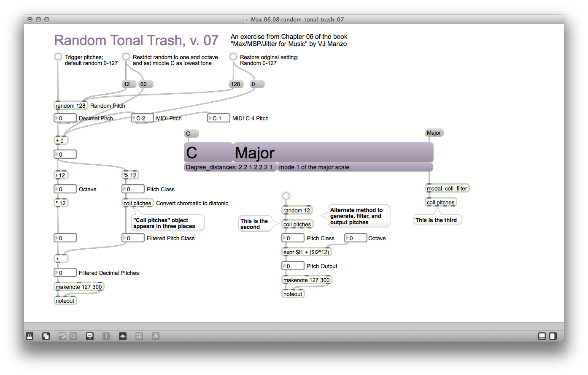The image size is (588, 375).
Task: Select coll pitches under random 12
Action: (x=297, y=224)
